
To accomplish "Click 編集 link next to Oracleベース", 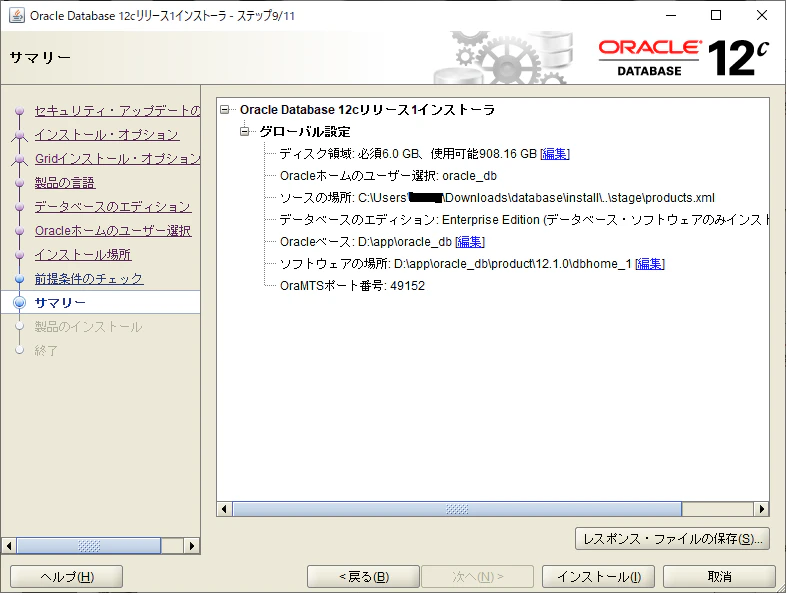I will pos(470,242).
